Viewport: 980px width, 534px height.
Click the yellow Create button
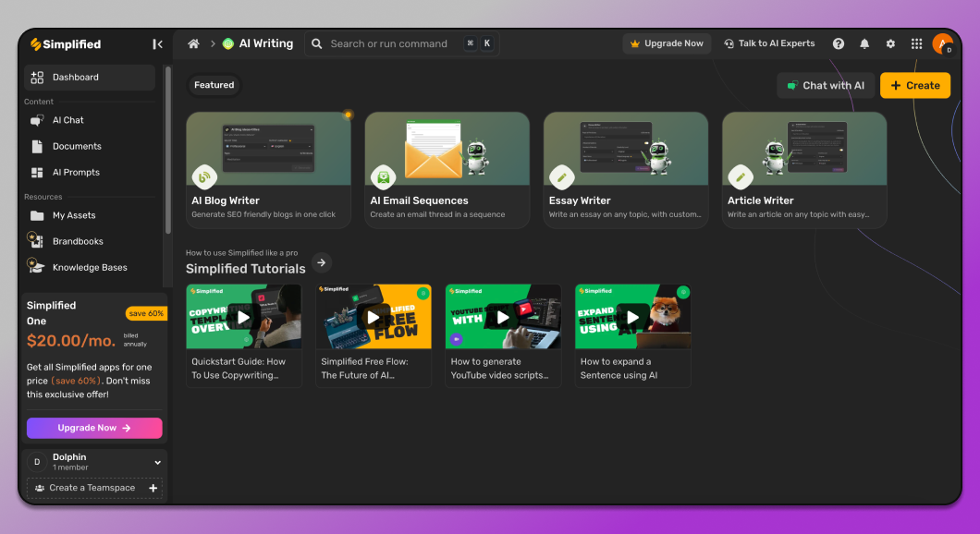[x=915, y=85]
